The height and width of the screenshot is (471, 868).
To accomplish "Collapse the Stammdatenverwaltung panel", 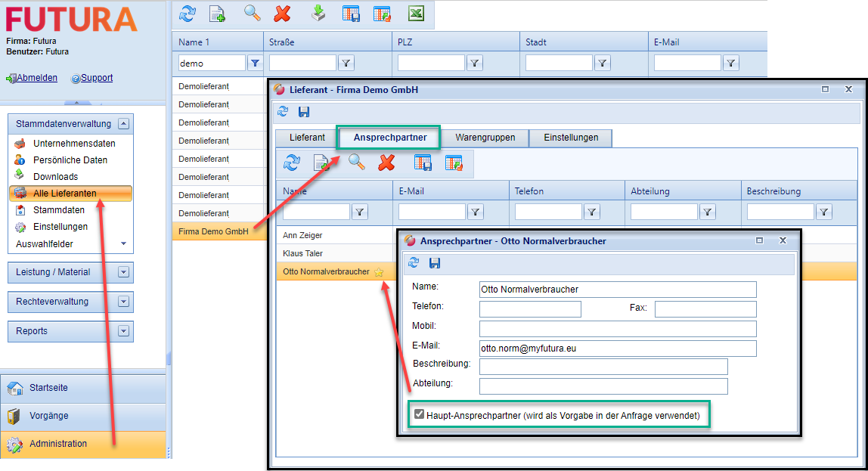I will (124, 124).
